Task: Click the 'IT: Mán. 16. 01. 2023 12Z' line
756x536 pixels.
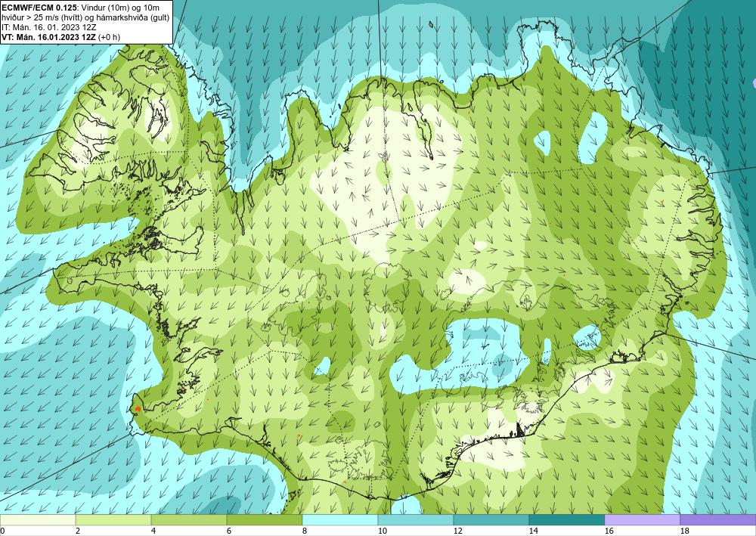Action: (x=48, y=27)
